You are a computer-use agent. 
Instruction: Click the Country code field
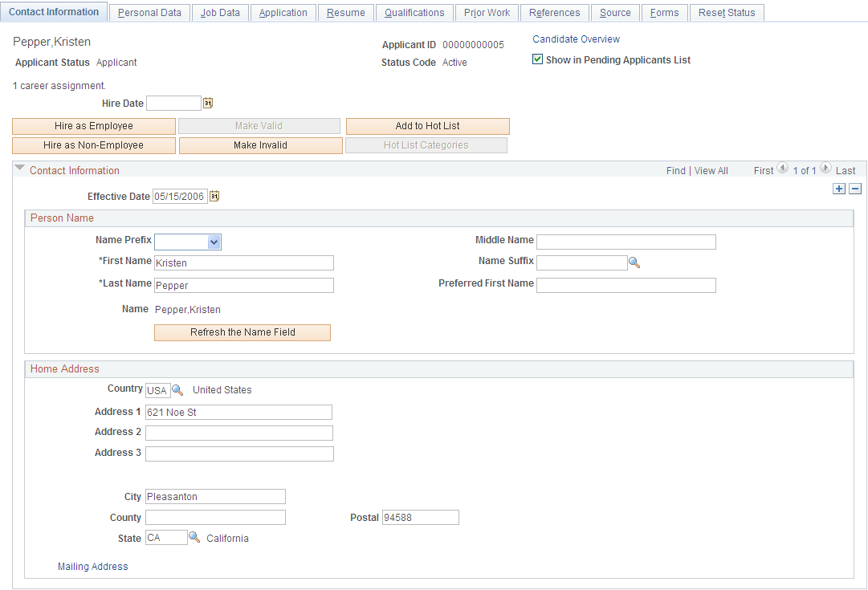pyautogui.click(x=158, y=390)
